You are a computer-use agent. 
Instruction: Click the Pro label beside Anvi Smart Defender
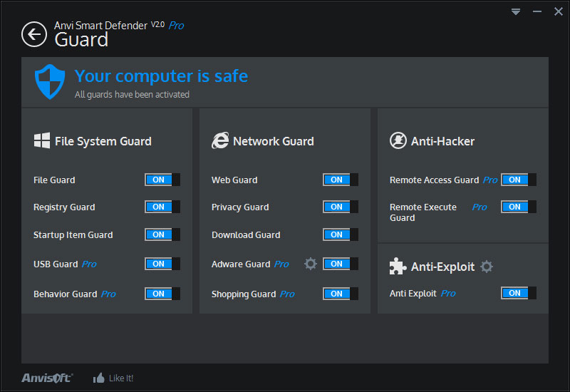coord(176,26)
